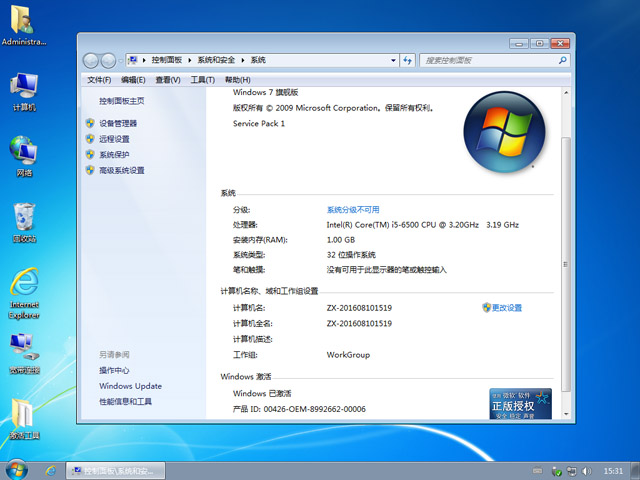This screenshot has width=640, height=480.
Task: Click the vertical scrollbar thumb in the System window
Action: (566, 264)
